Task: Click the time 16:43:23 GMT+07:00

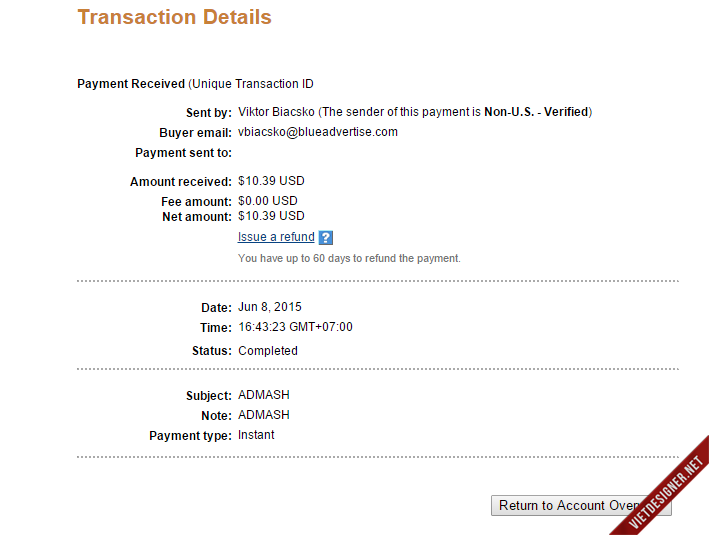Action: coord(295,327)
